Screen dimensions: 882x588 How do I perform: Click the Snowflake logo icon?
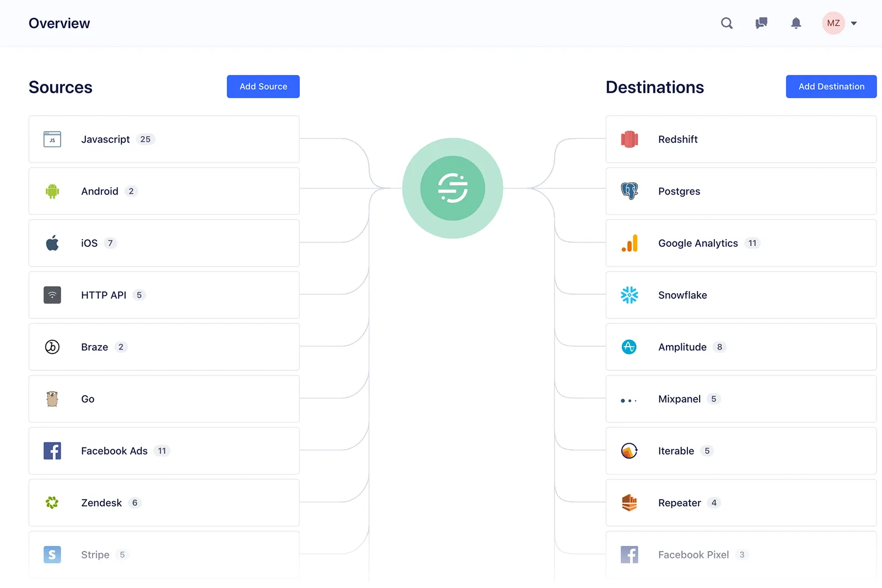[x=630, y=295]
